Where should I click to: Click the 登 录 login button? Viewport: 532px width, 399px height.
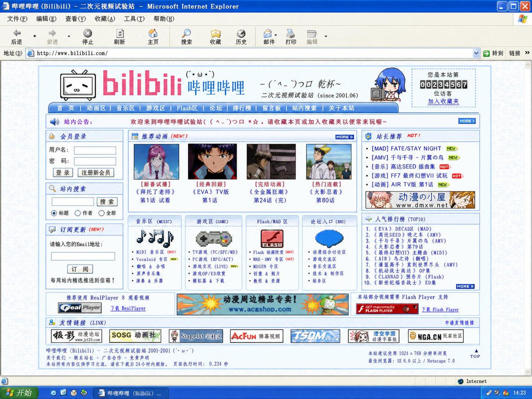coord(63,172)
